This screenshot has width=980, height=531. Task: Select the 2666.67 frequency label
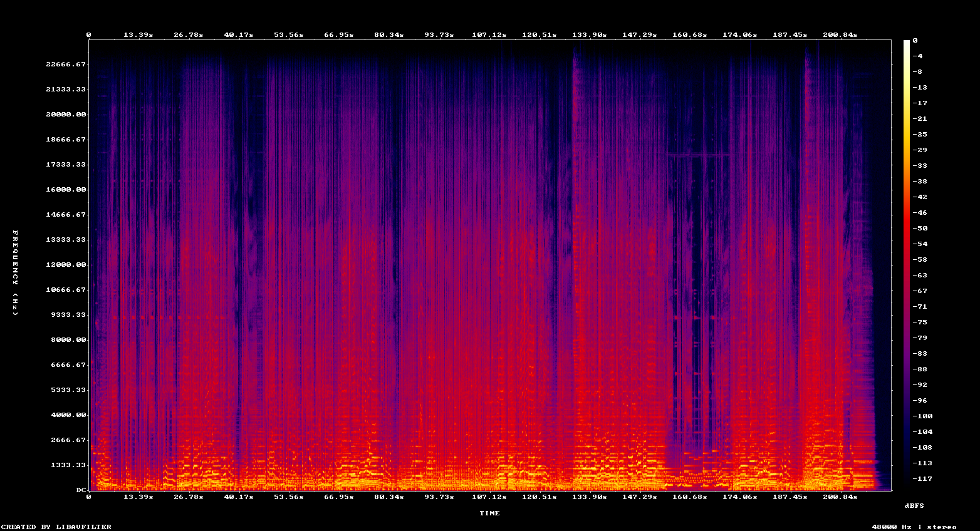click(68, 440)
